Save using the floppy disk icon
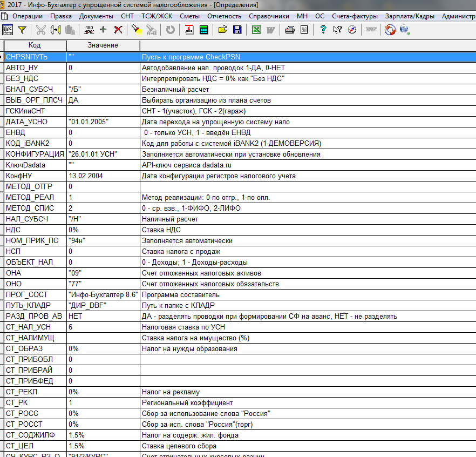476x457 pixels. tap(237, 30)
